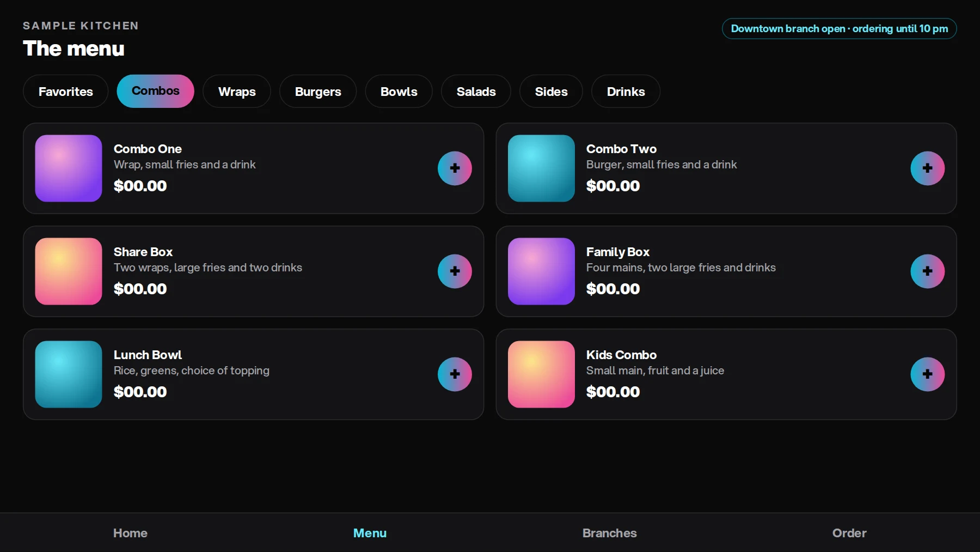Tap plus icon for Share Box
This screenshot has height=552, width=980.
point(455,271)
